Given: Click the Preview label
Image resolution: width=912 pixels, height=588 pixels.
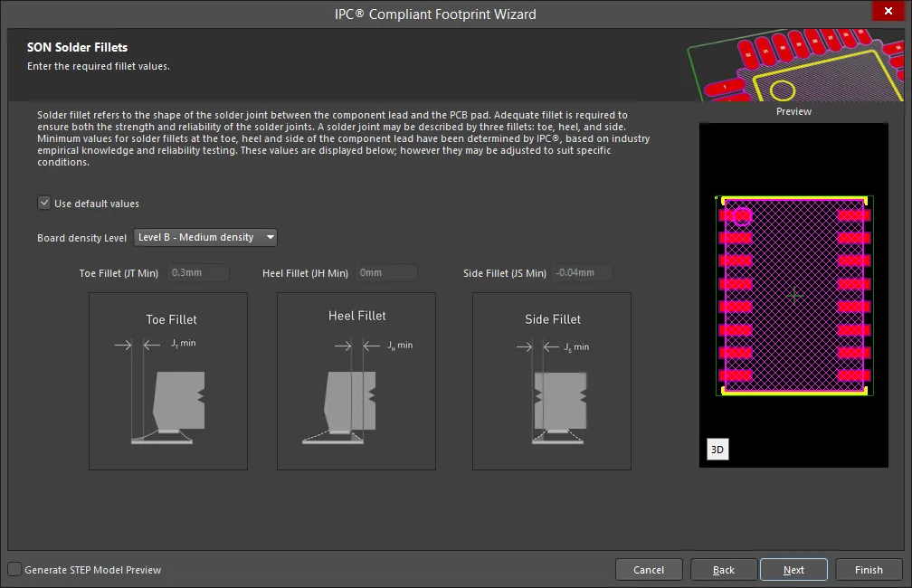Looking at the screenshot, I should (x=793, y=111).
